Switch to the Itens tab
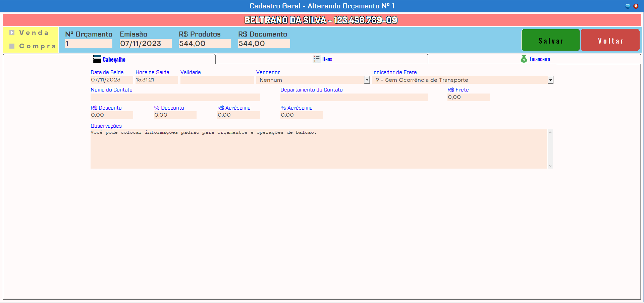The height and width of the screenshot is (303, 644). coord(322,59)
